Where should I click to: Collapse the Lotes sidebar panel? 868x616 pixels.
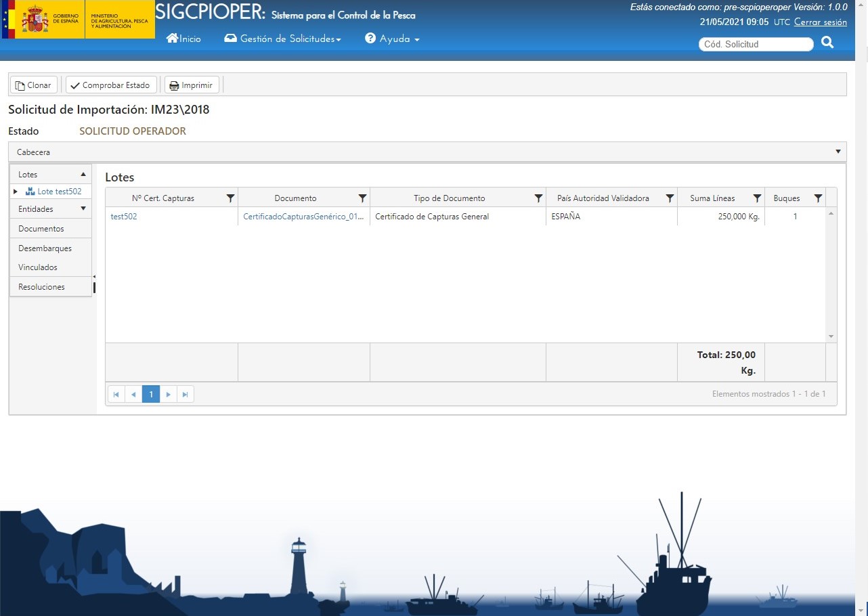tap(83, 175)
